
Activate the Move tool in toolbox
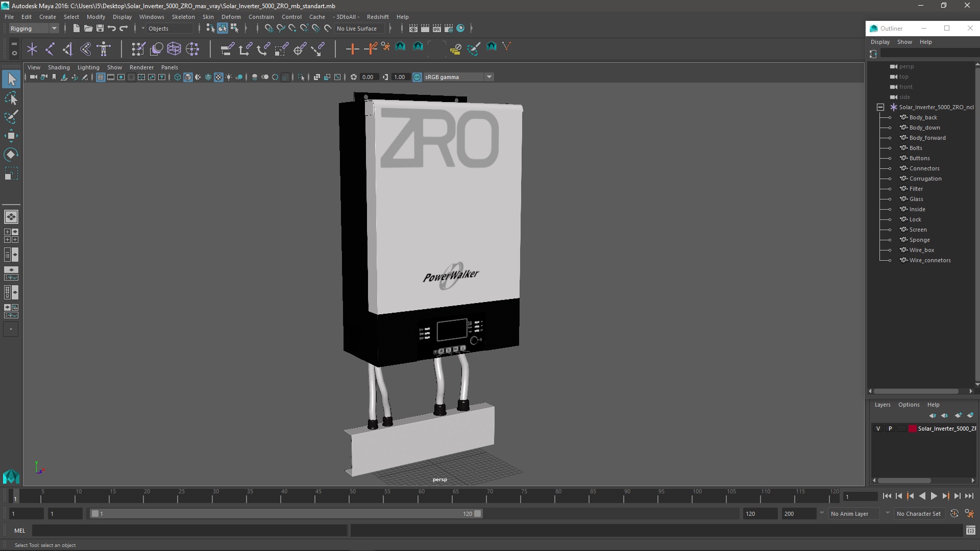pyautogui.click(x=11, y=136)
